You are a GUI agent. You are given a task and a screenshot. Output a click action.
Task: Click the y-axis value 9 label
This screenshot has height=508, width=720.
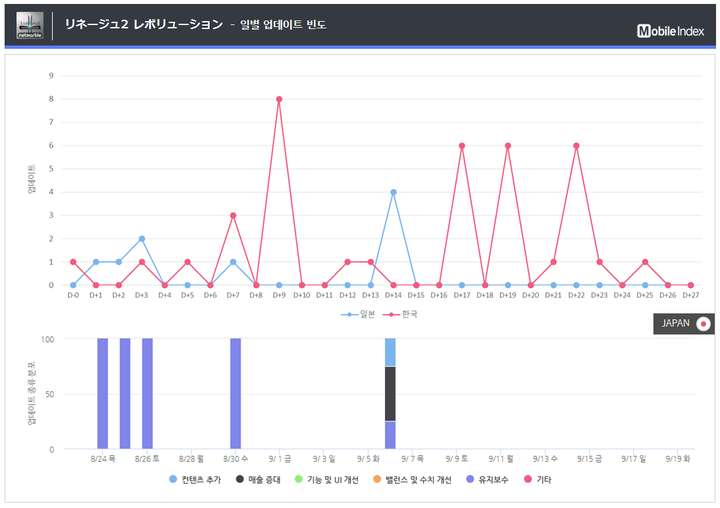coord(51,76)
